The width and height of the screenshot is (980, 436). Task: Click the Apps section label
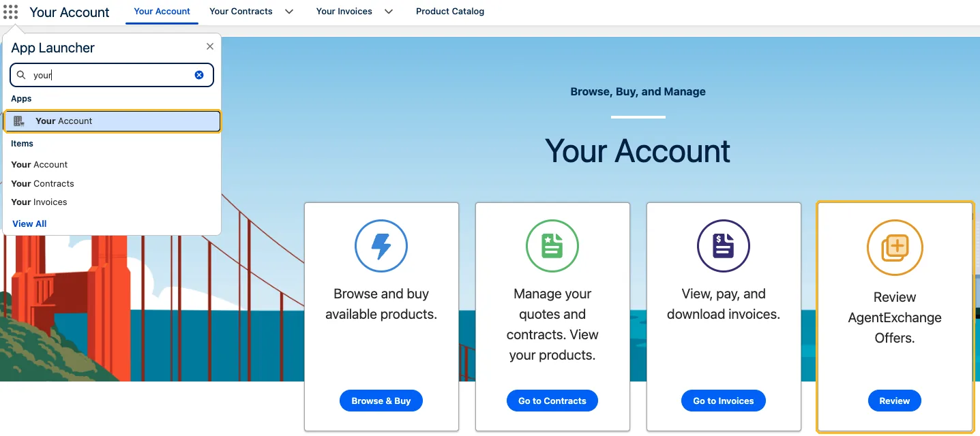21,99
